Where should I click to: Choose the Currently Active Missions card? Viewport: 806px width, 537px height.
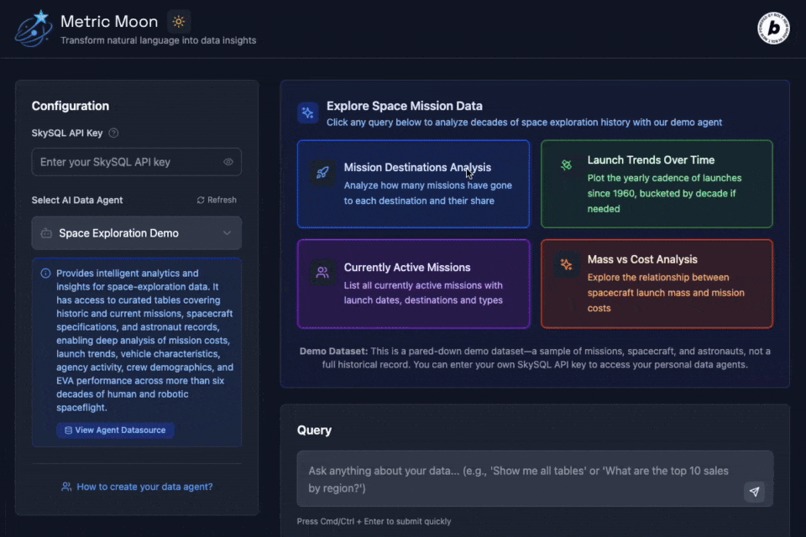(x=413, y=284)
